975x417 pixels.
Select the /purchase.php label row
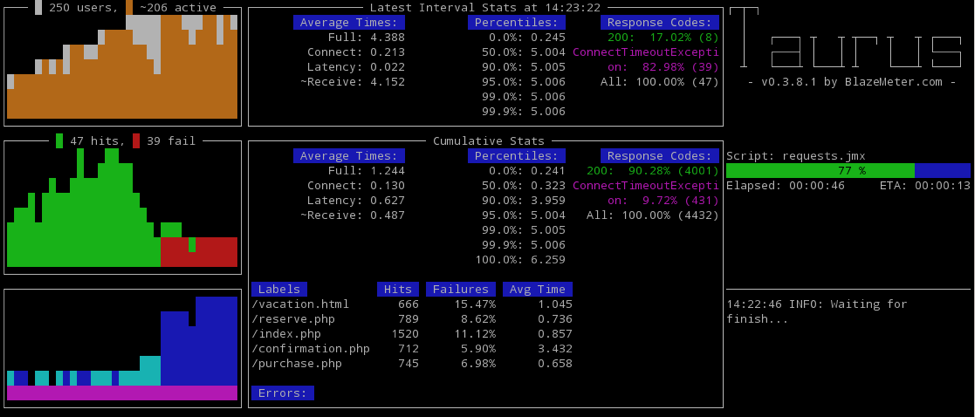[412, 364]
